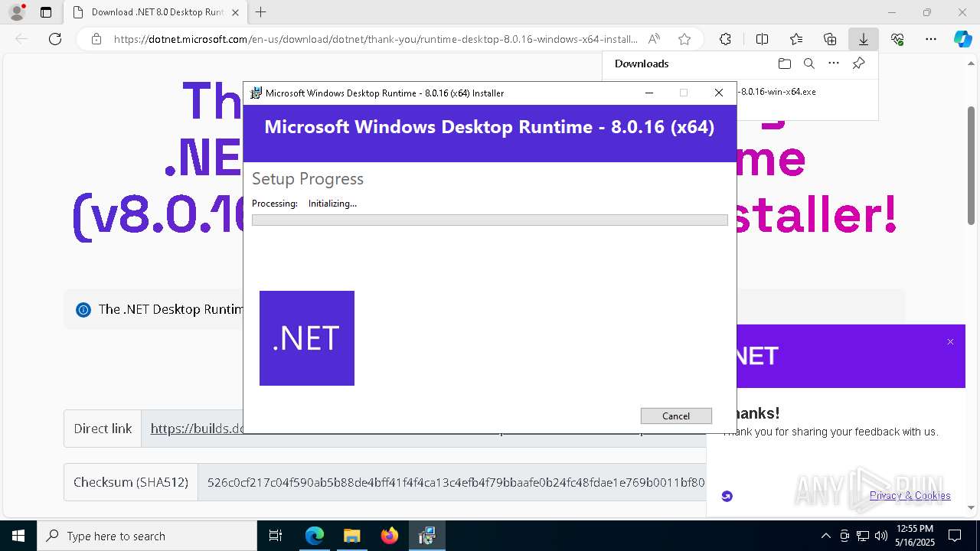
Task: Click the round feedback widget logo
Action: click(x=727, y=496)
